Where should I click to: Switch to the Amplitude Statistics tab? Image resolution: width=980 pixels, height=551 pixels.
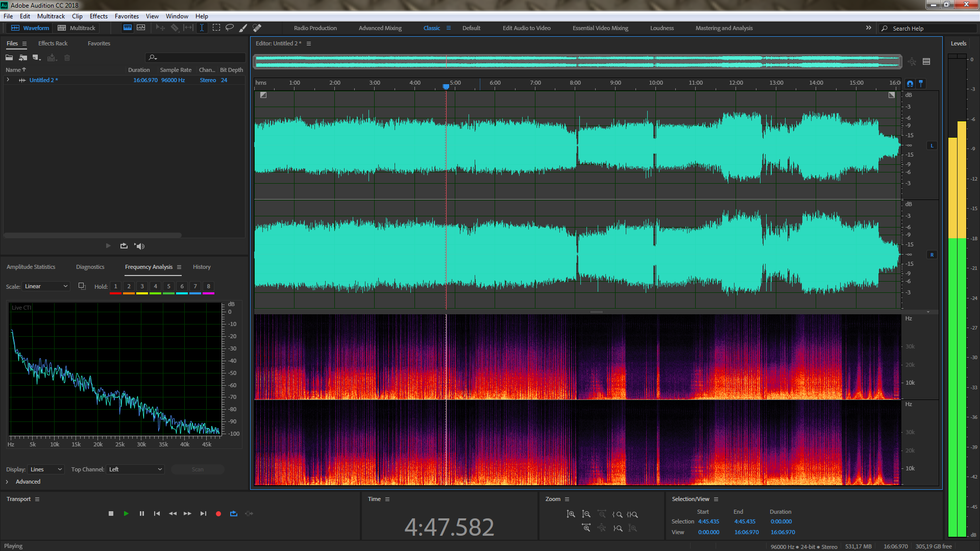click(x=31, y=267)
